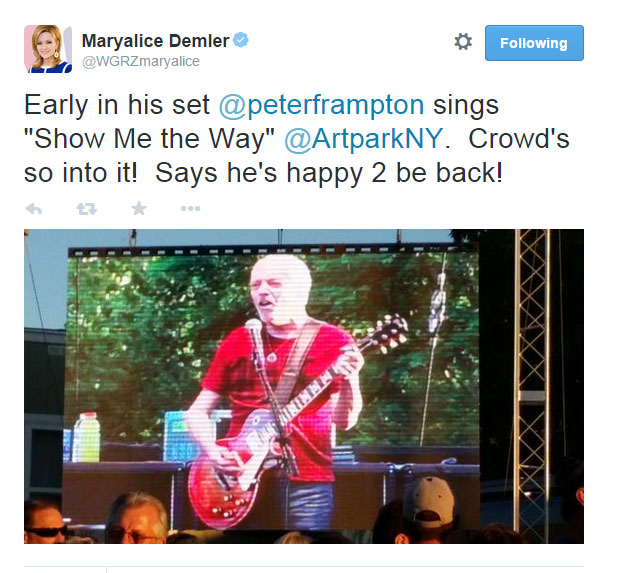Expand the attached concert photo
Viewport: 618px width, 573px height.
pos(304,386)
